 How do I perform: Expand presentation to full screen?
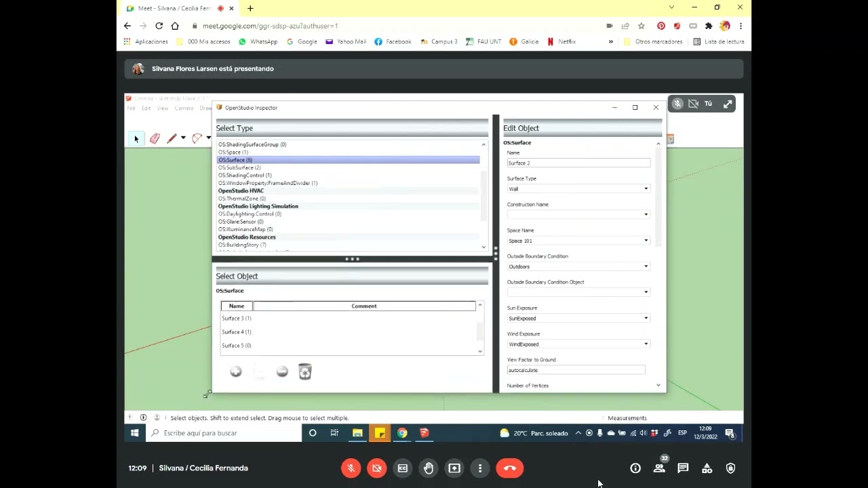[728, 104]
